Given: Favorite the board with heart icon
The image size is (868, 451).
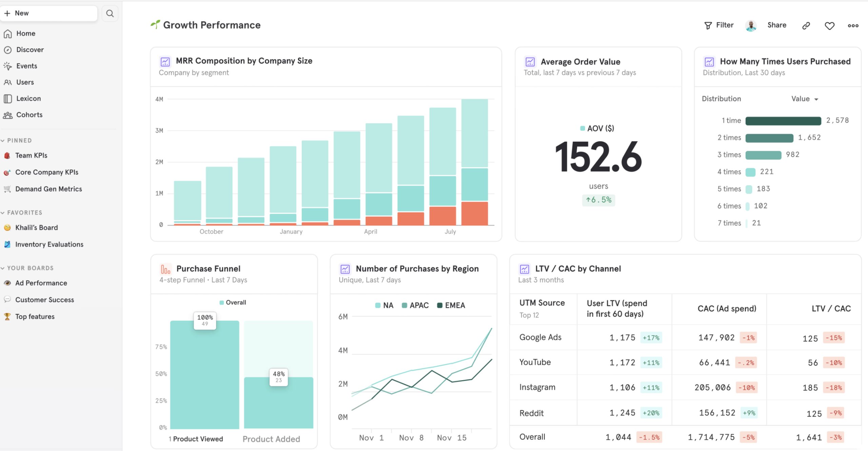Looking at the screenshot, I should (x=829, y=26).
